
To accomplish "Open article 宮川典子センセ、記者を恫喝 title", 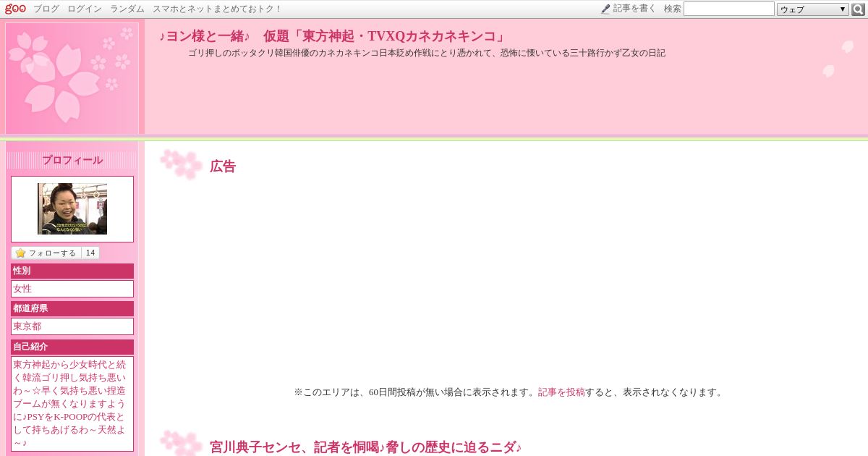I will point(365,447).
